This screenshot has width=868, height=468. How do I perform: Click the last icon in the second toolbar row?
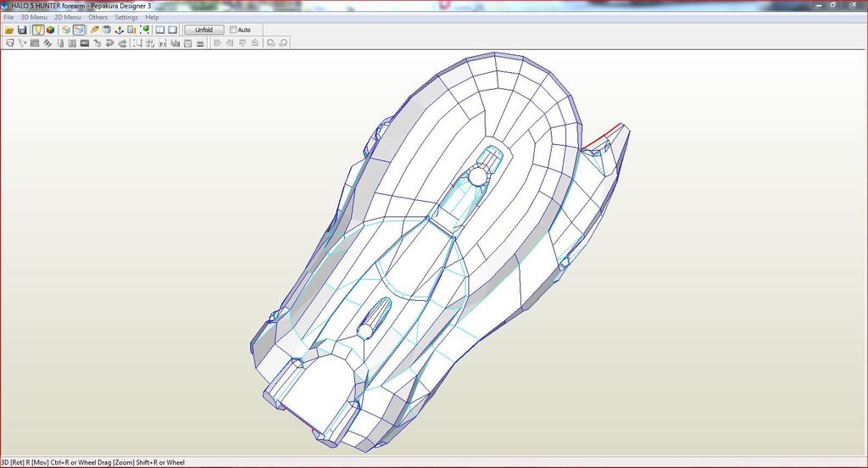pos(284,42)
